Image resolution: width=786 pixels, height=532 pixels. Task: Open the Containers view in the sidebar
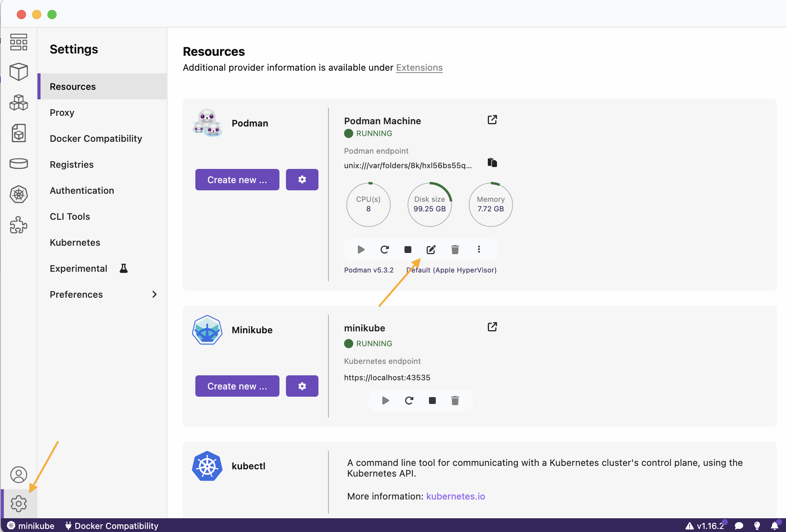point(18,71)
